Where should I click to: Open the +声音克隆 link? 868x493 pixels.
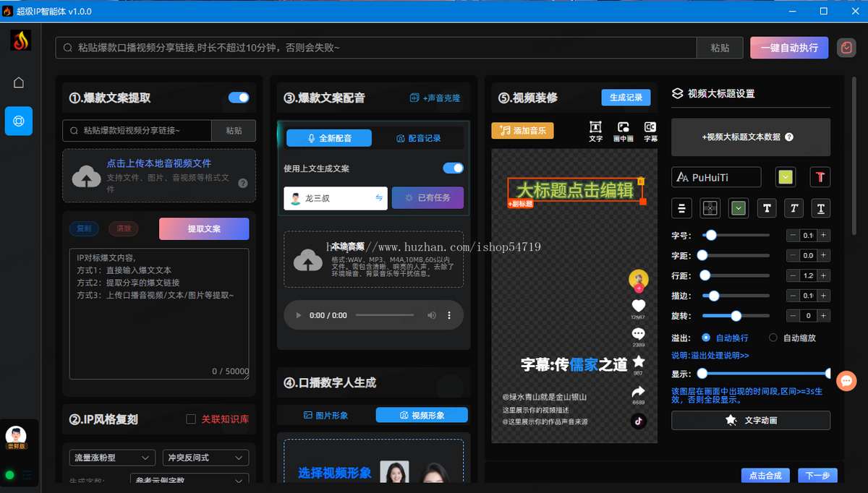coord(435,98)
